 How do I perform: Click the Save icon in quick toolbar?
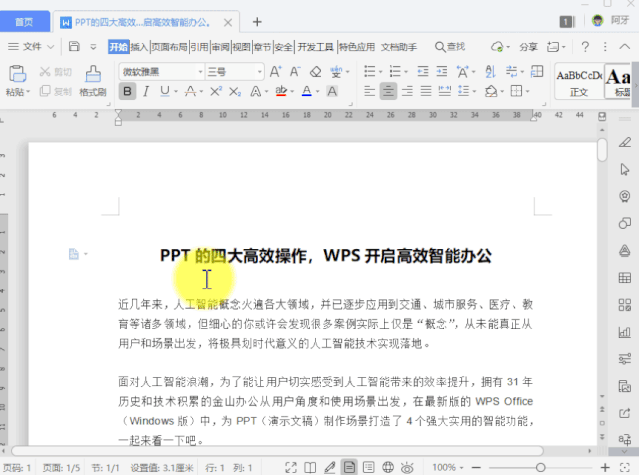pyautogui.click(x=74, y=46)
